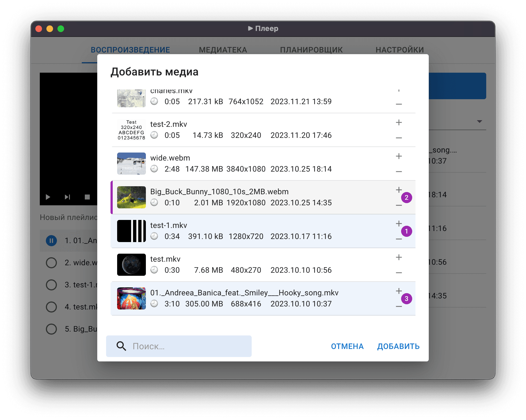This screenshot has height=420, width=526.
Task: Click plus icon for Big_Buck_Bunny webm
Action: point(399,190)
